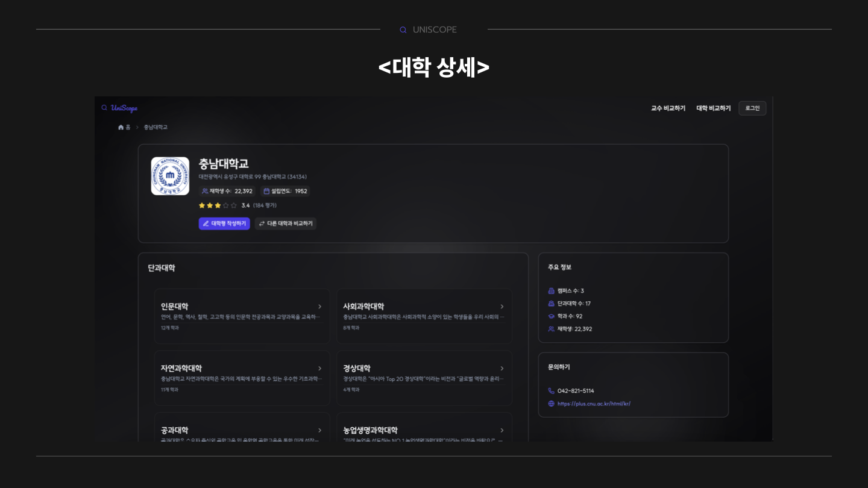Viewport: 868px width, 488px height.
Task: Click the 주요 정보 panel heading
Action: click(x=559, y=267)
